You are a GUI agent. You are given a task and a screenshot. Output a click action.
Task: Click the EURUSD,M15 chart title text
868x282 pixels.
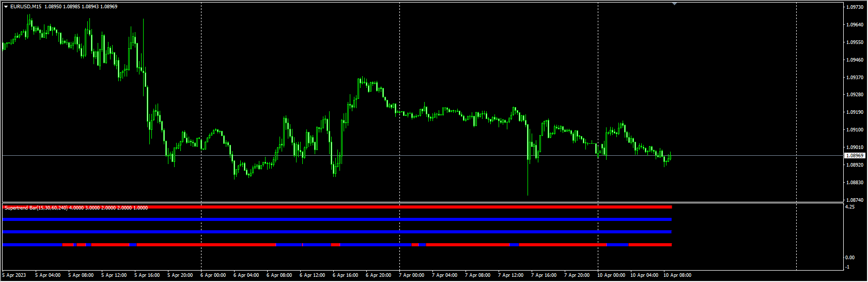26,7
